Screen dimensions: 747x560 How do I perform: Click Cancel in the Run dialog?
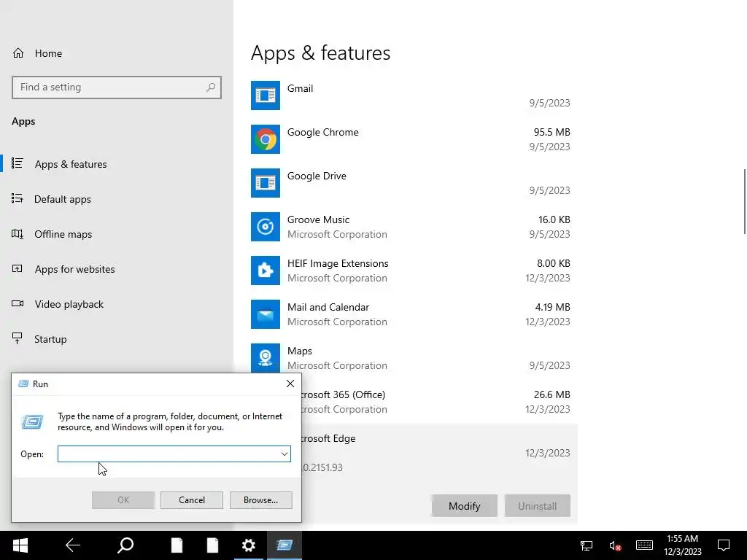(x=192, y=500)
